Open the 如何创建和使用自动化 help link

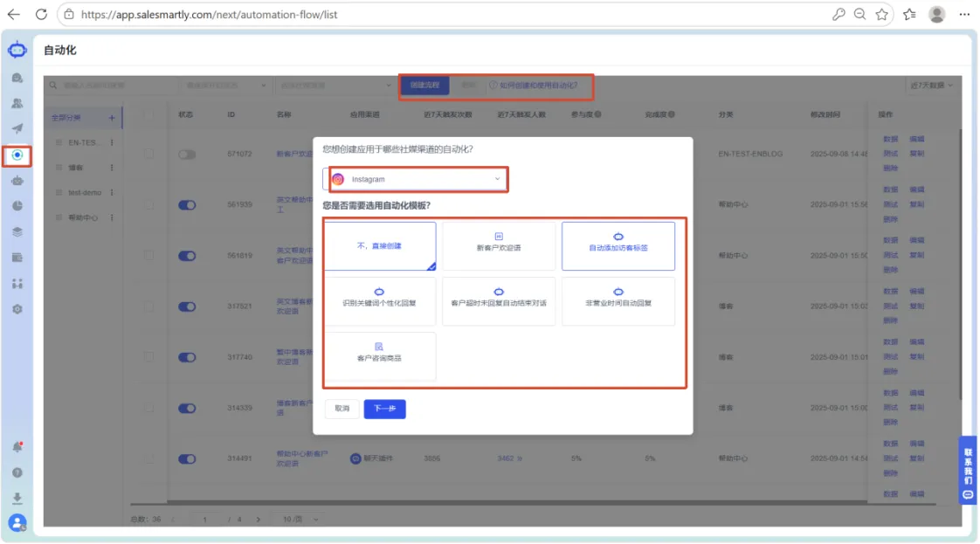[x=533, y=86]
